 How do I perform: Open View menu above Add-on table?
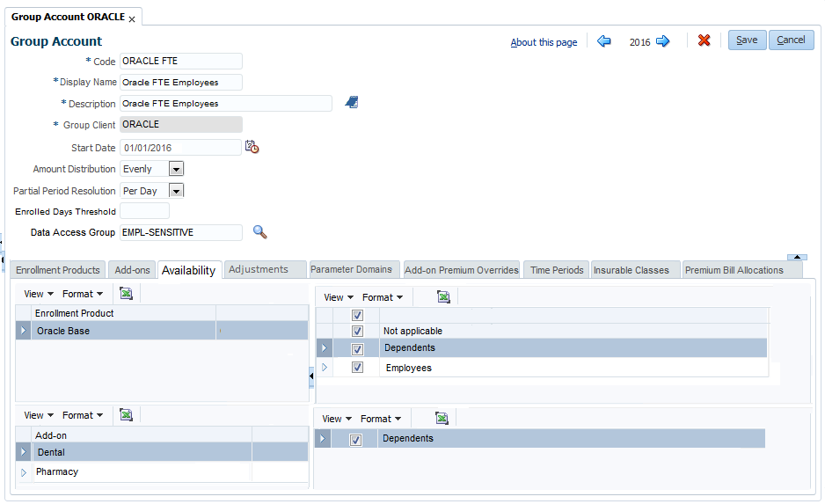39,416
